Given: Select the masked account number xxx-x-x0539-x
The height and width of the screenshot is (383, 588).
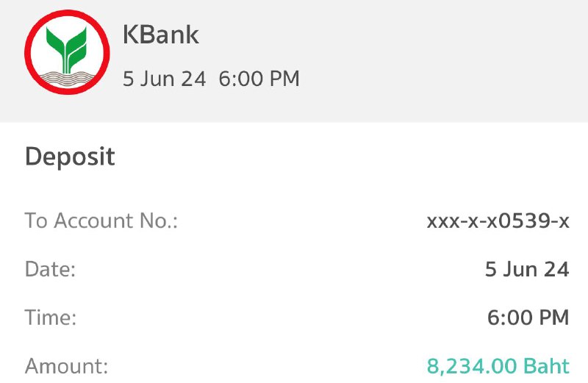Looking at the screenshot, I should [x=498, y=221].
